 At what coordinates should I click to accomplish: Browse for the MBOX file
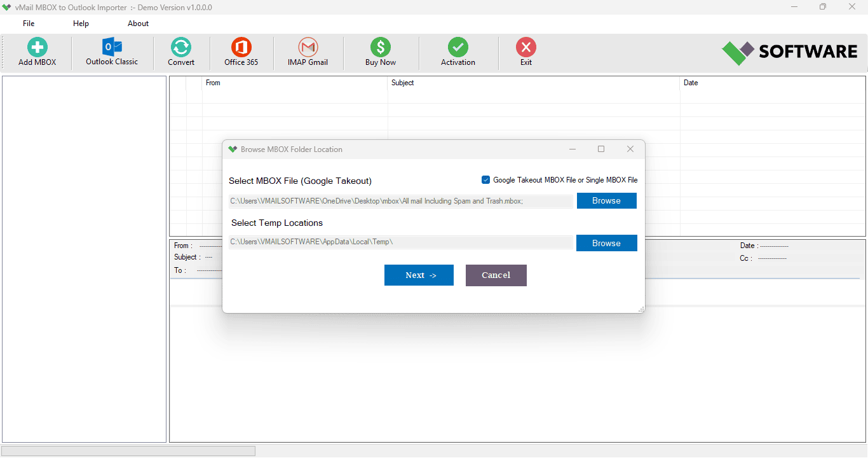tap(606, 201)
